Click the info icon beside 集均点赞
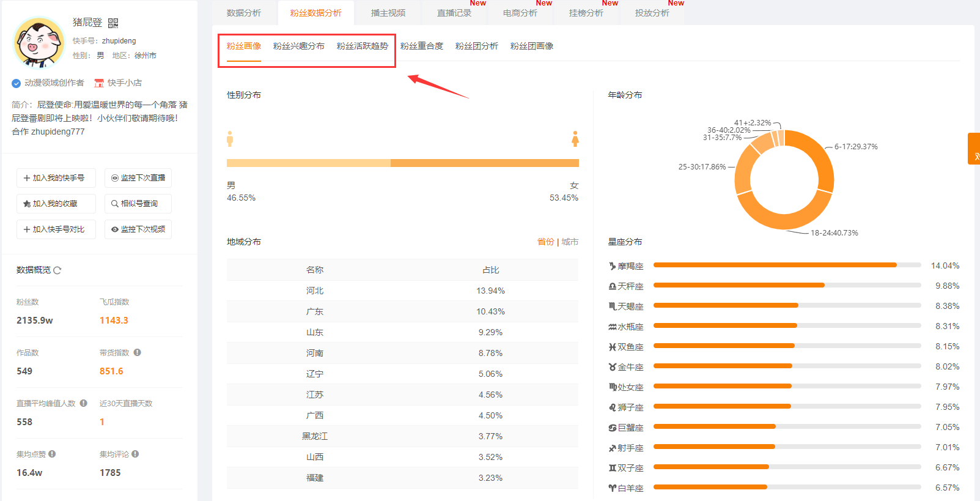Viewport: 980px width, 501px height. click(52, 454)
